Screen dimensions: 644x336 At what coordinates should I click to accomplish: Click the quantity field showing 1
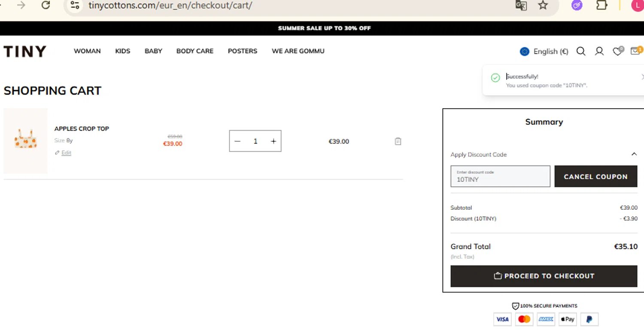[255, 141]
